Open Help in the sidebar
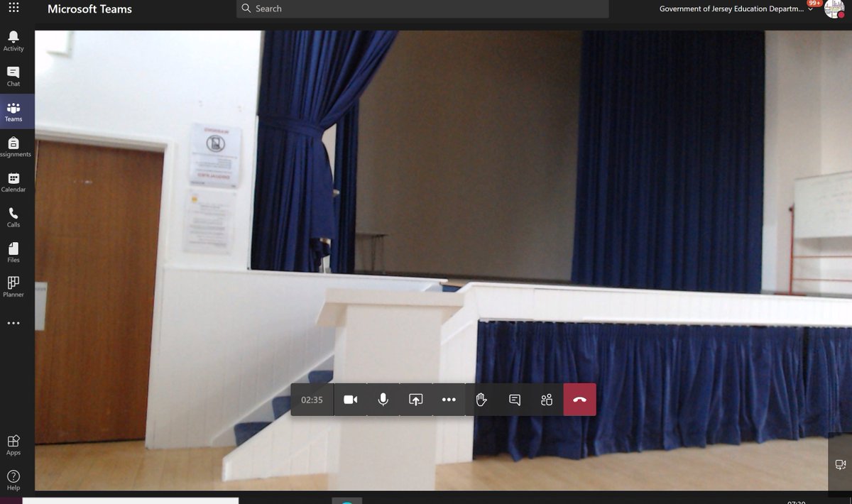 (x=13, y=481)
